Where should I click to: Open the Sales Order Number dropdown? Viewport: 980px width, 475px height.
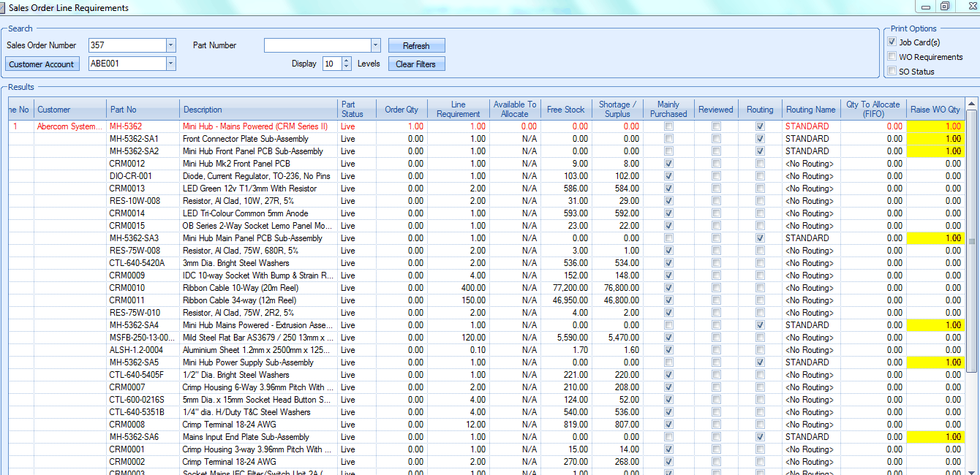pyautogui.click(x=170, y=45)
